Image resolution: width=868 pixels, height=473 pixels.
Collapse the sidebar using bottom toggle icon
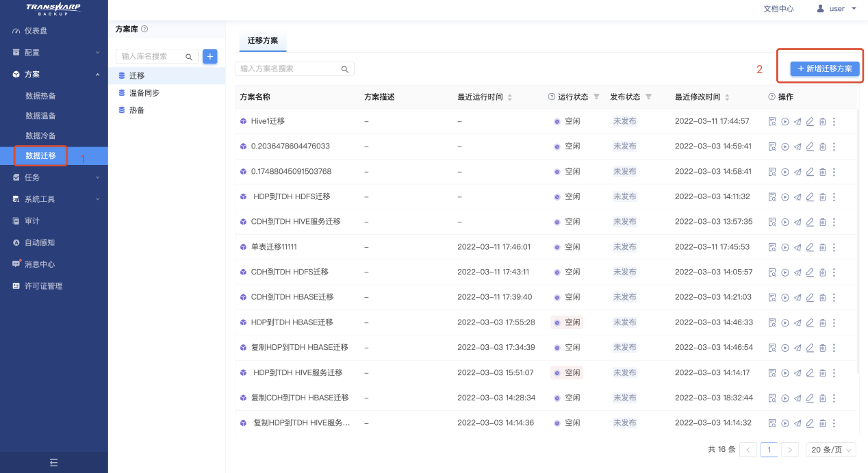(x=53, y=463)
